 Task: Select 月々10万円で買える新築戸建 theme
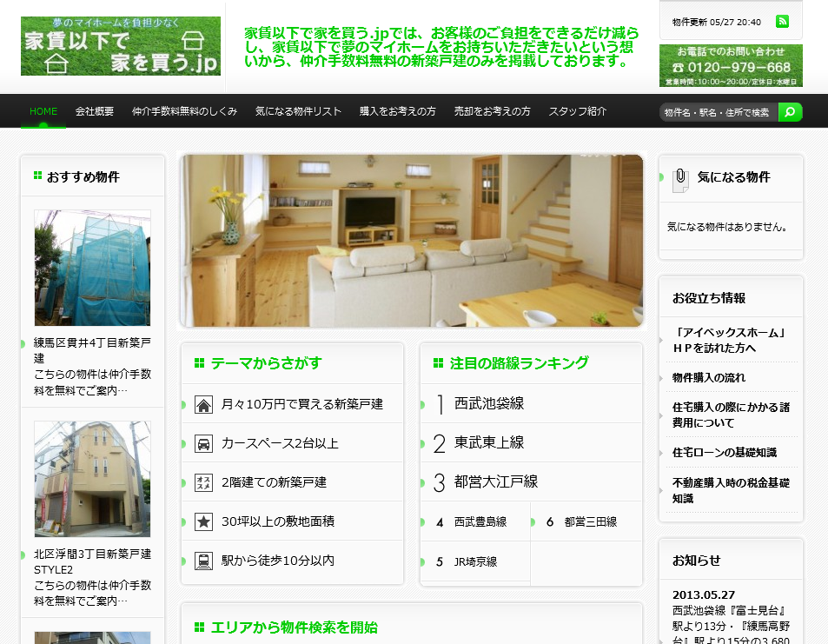point(302,404)
